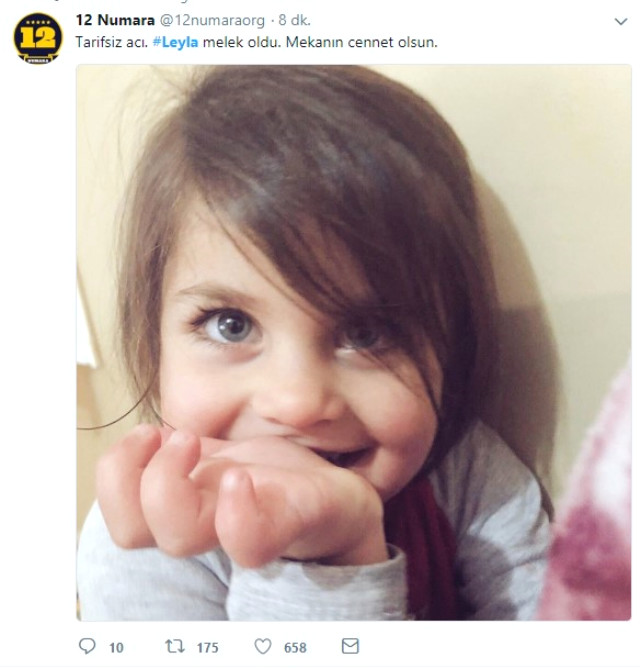
Task: Retweet this post via the arrows icon
Action: 174,646
